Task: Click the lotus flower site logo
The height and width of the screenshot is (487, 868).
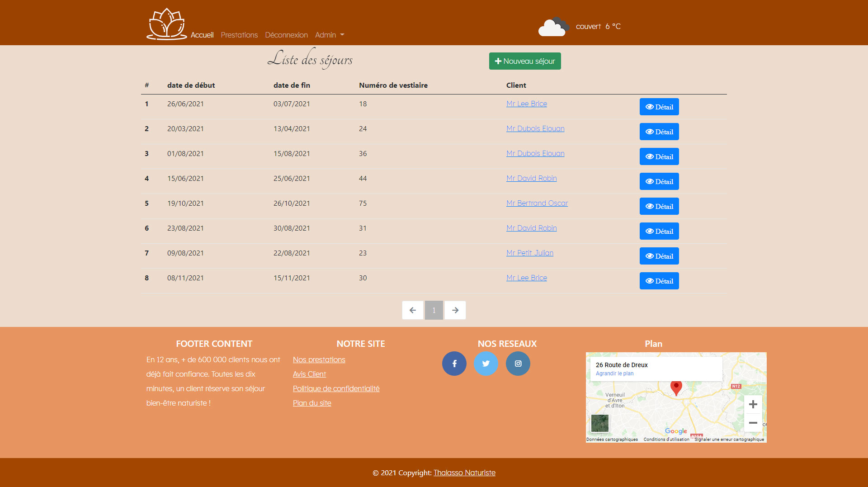Action: coord(166,24)
